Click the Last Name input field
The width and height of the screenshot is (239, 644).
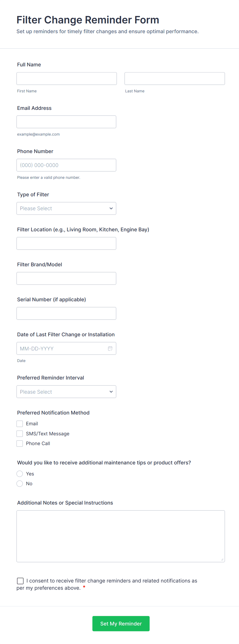click(x=174, y=78)
